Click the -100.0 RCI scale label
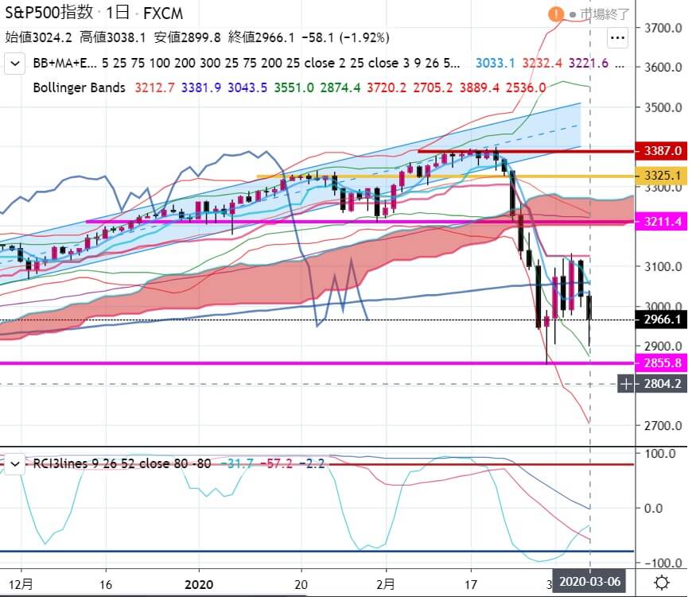Viewport: 700px width, 612px height. coord(663,563)
